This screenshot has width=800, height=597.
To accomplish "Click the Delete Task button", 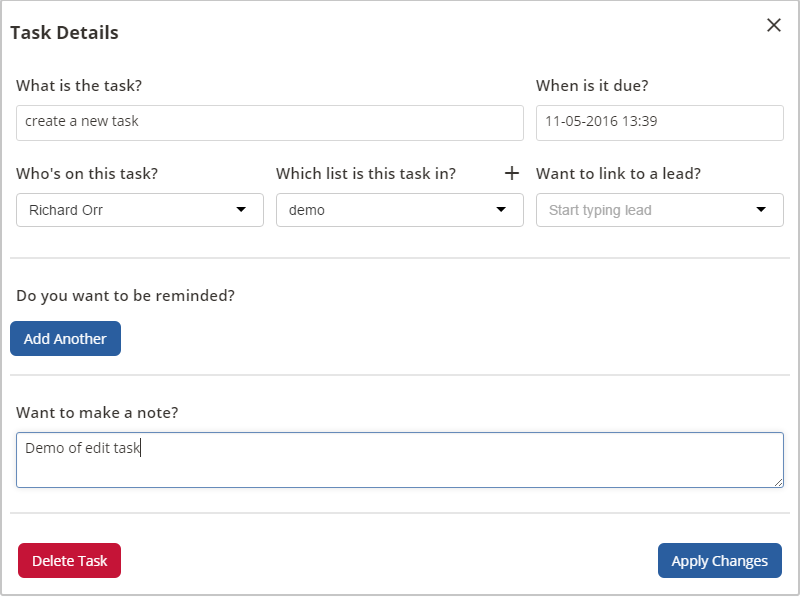I will pyautogui.click(x=69, y=560).
